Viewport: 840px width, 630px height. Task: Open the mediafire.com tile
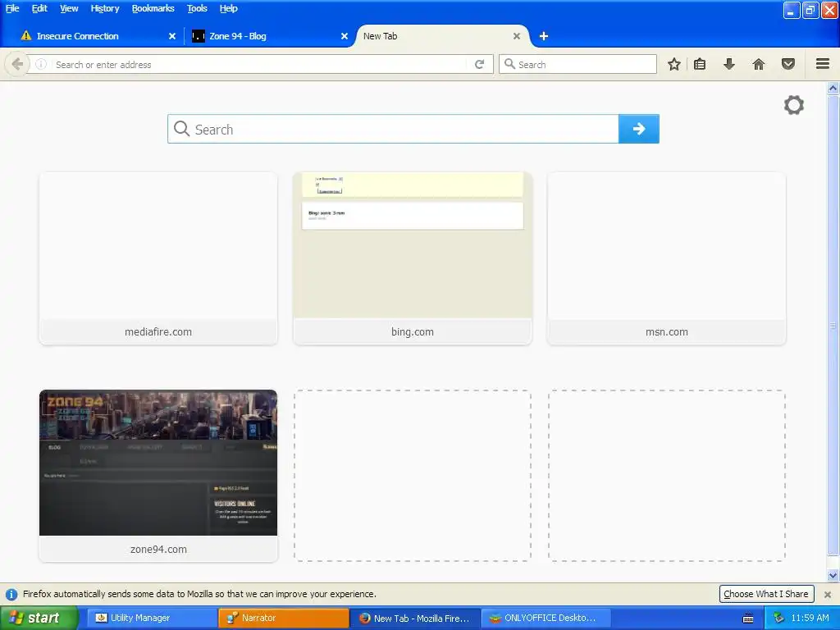click(158, 258)
